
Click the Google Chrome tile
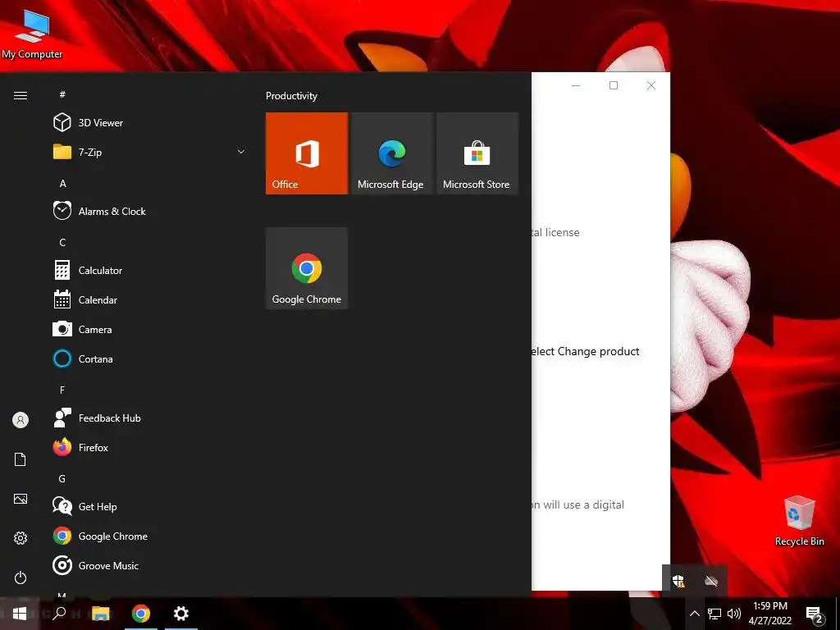(307, 268)
